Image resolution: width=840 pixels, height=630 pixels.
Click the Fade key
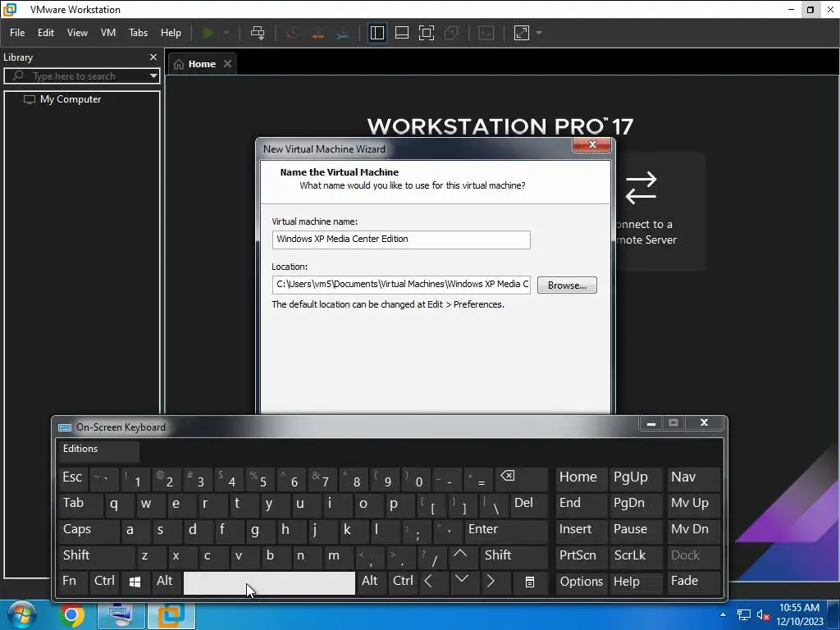[x=694, y=582]
